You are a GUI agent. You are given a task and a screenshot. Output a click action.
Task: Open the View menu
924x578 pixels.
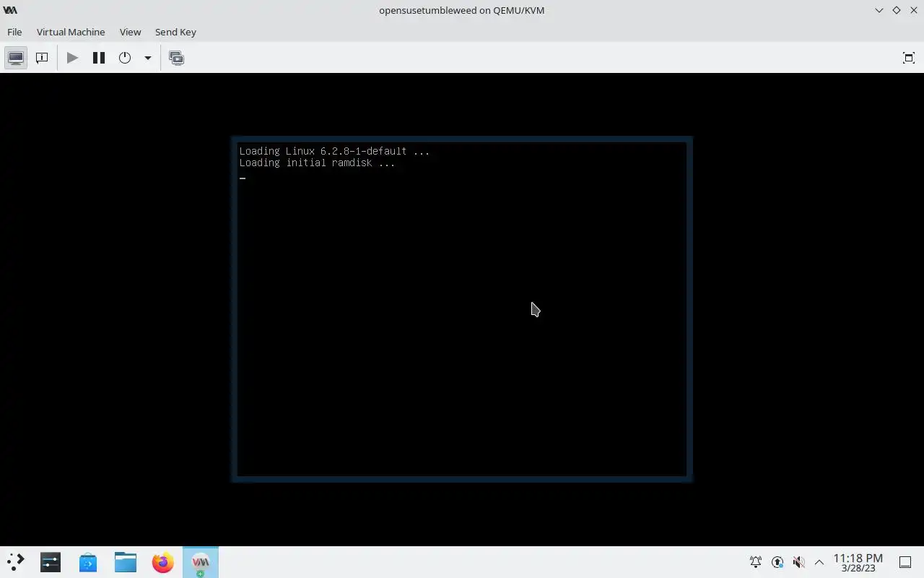pyautogui.click(x=130, y=32)
